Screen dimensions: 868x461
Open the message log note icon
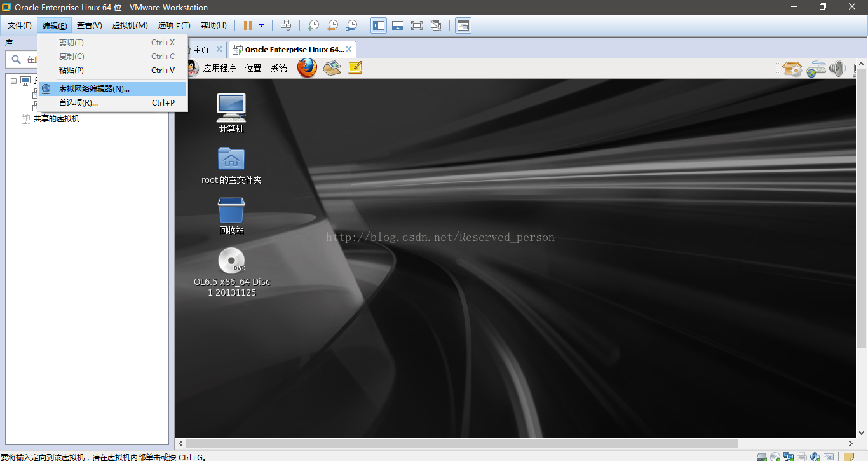tap(849, 456)
